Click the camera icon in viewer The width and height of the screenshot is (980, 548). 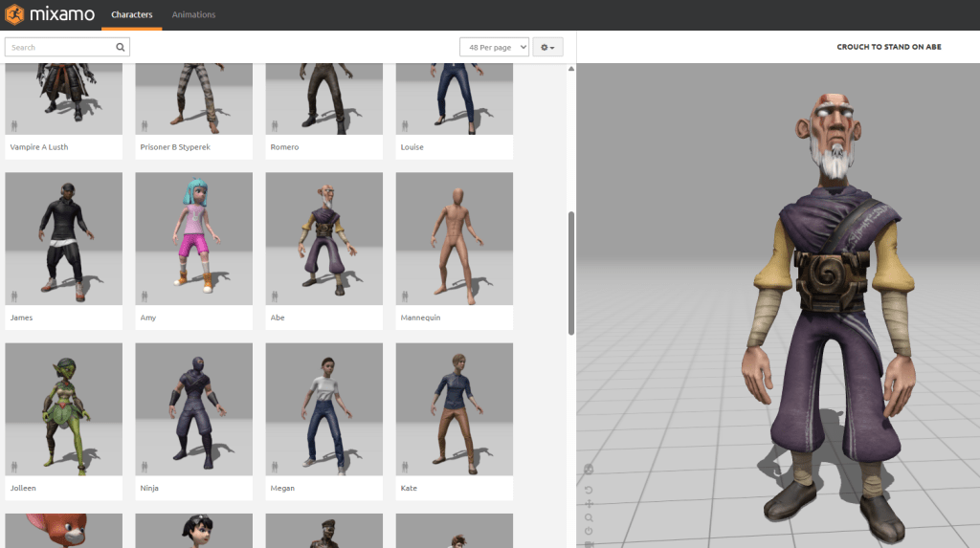tap(589, 543)
